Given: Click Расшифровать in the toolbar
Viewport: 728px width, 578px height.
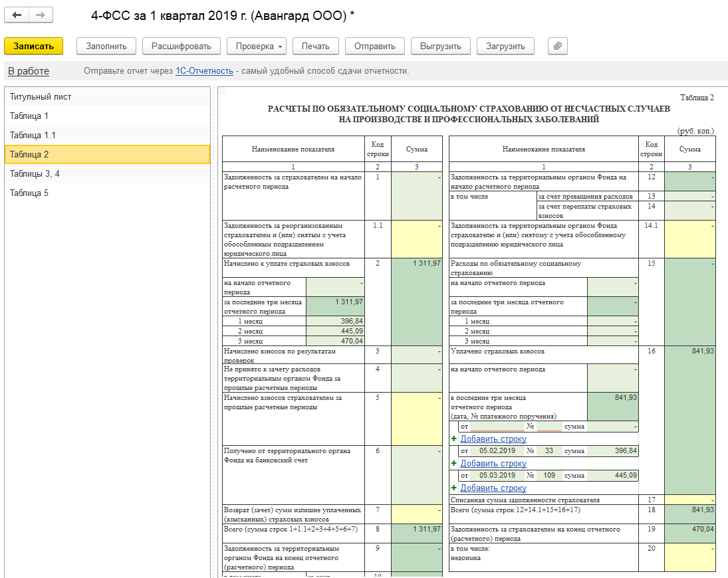Looking at the screenshot, I should point(181,46).
